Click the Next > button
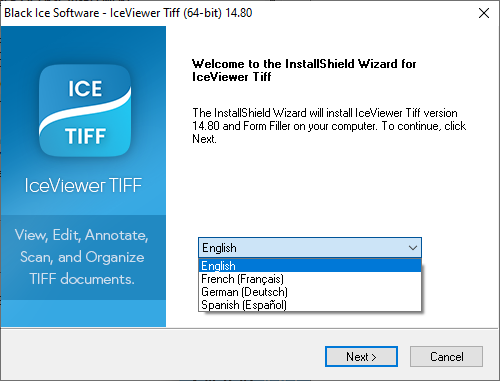Viewport: 500px width, 381px height. coord(361,357)
